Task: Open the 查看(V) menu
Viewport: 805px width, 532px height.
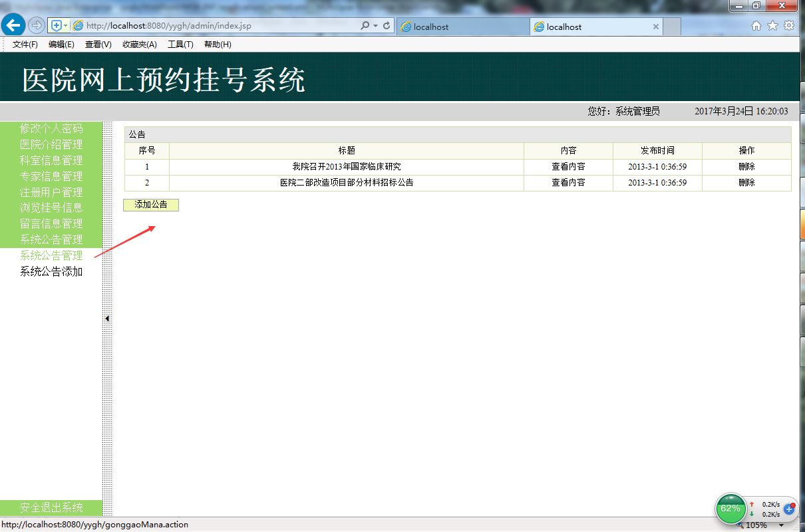Action: [98, 45]
